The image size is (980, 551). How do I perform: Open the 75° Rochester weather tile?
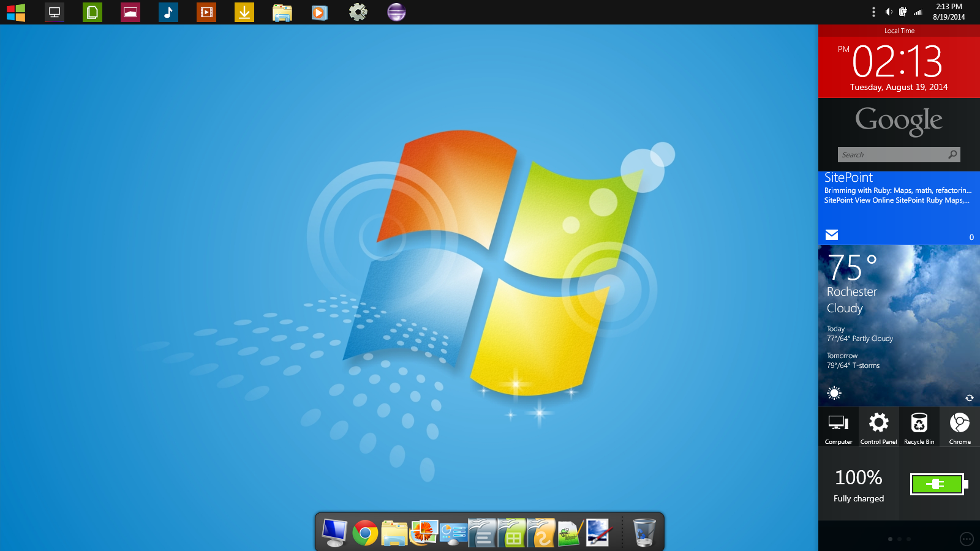pyautogui.click(x=899, y=325)
